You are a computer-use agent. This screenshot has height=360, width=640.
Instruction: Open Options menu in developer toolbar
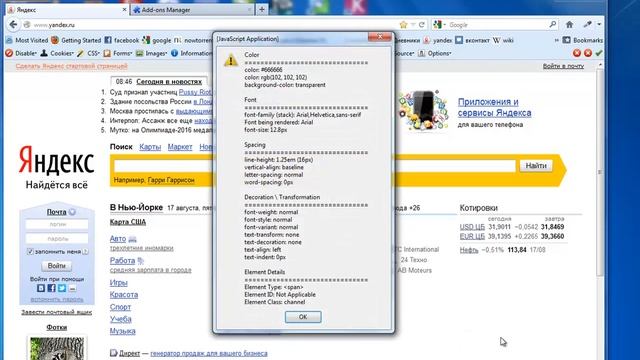coord(434,53)
